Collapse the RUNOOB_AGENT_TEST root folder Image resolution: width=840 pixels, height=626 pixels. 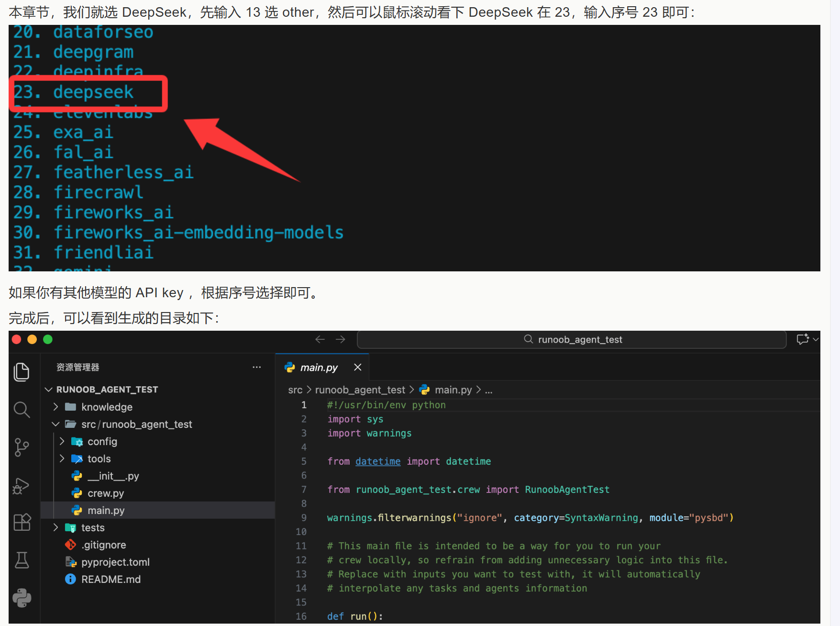pos(48,390)
